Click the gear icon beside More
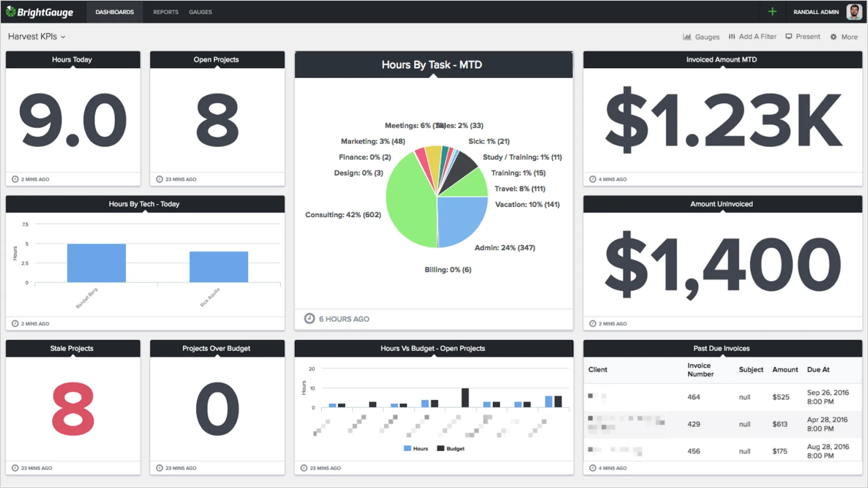Viewport: 868px width, 488px height. coord(833,37)
